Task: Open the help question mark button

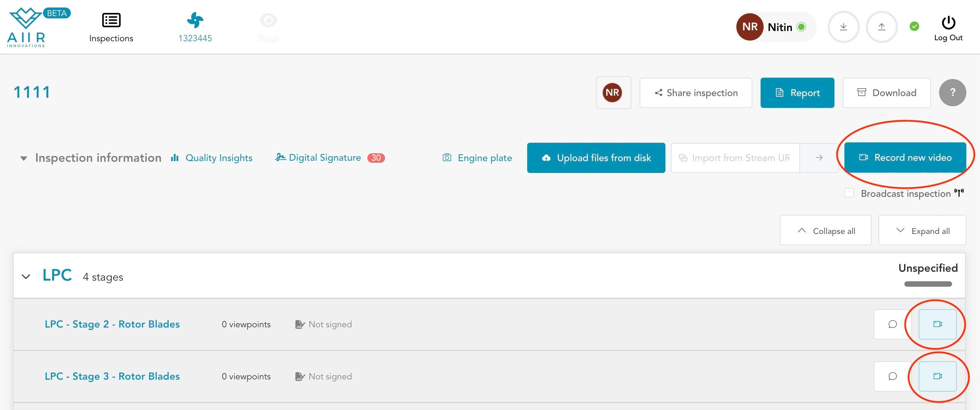Action: point(952,92)
